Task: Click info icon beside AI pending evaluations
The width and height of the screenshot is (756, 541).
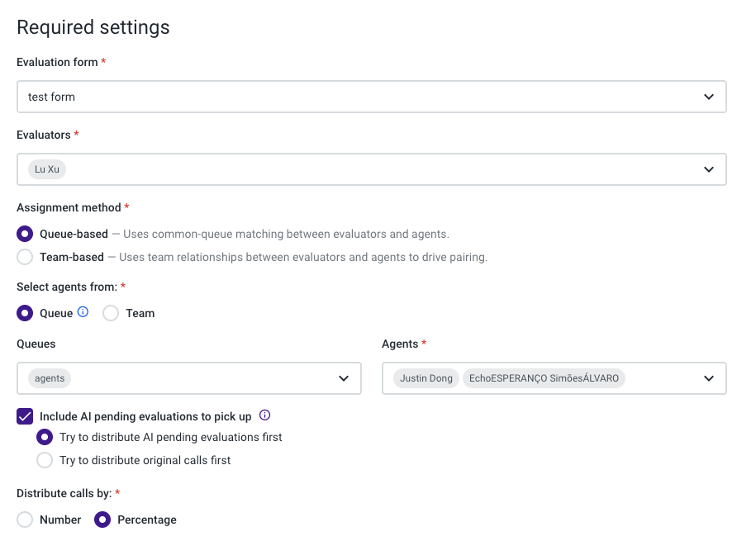Action: point(264,415)
